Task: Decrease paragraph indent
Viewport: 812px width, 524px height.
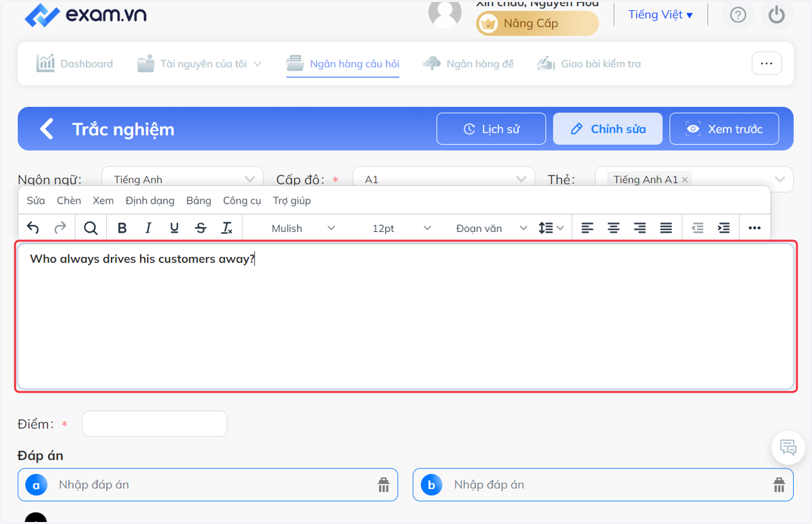Action: coord(698,228)
